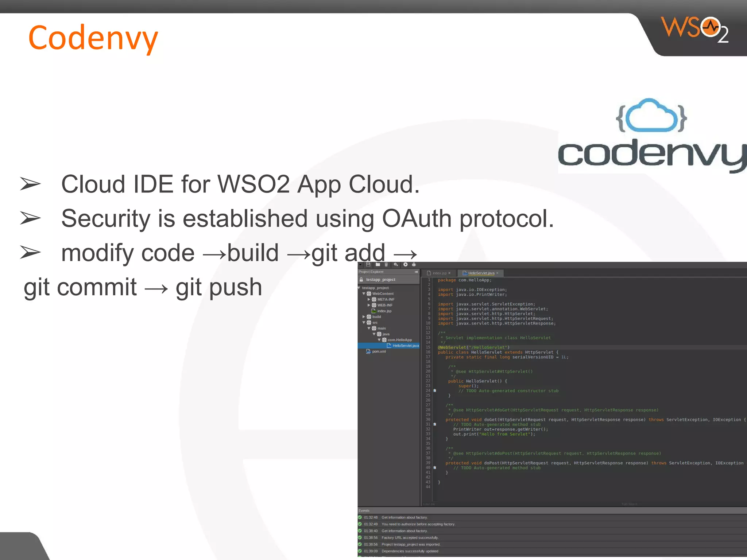Collapse the testapp_project root tree node

(x=359, y=288)
